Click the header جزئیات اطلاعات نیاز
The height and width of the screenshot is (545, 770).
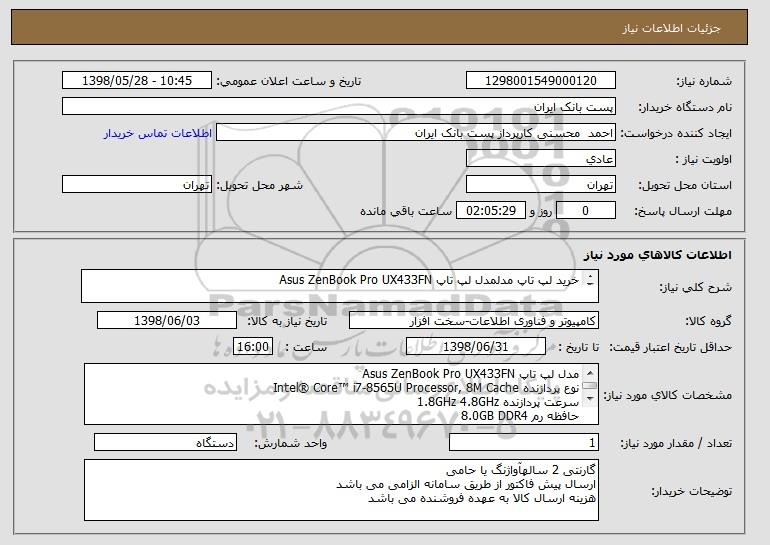tap(671, 28)
